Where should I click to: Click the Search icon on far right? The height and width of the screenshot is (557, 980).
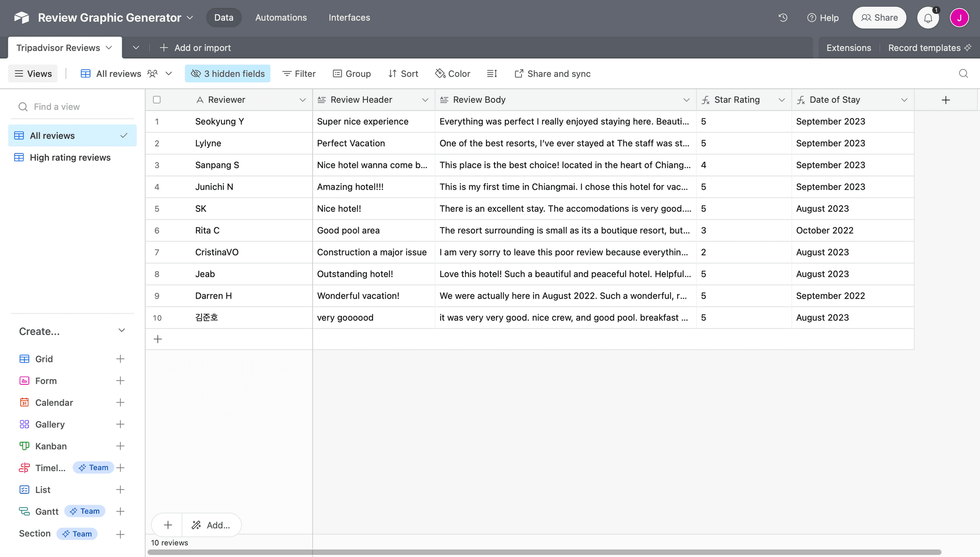coord(964,74)
